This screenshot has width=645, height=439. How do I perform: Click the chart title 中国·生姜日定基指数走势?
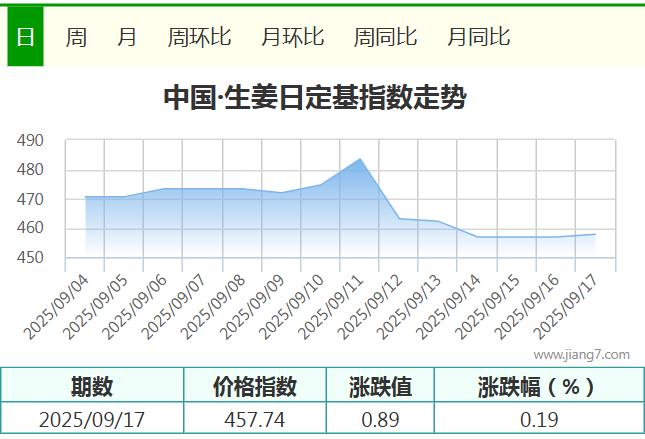tap(315, 98)
